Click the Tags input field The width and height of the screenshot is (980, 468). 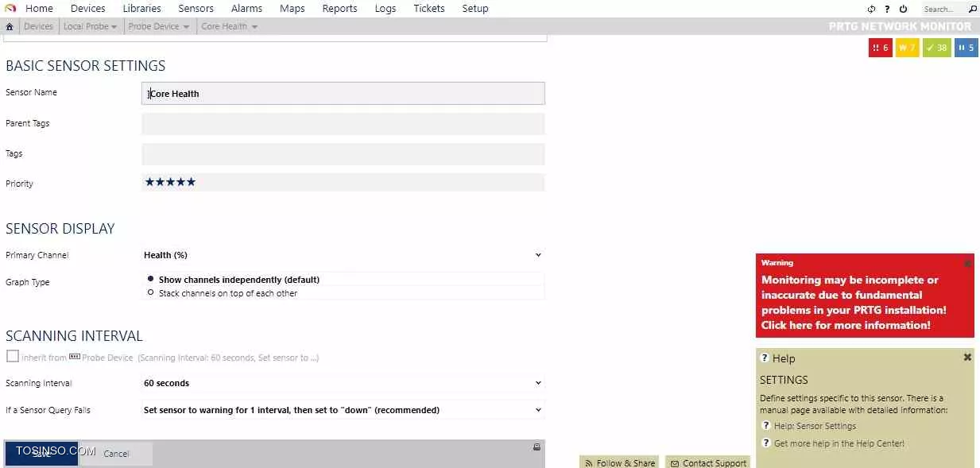tap(343, 154)
